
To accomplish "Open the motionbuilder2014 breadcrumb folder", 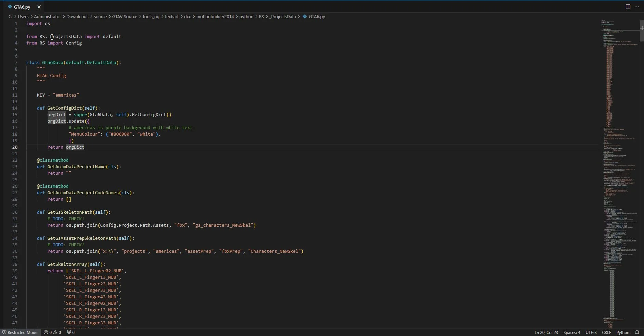I will pos(215,16).
